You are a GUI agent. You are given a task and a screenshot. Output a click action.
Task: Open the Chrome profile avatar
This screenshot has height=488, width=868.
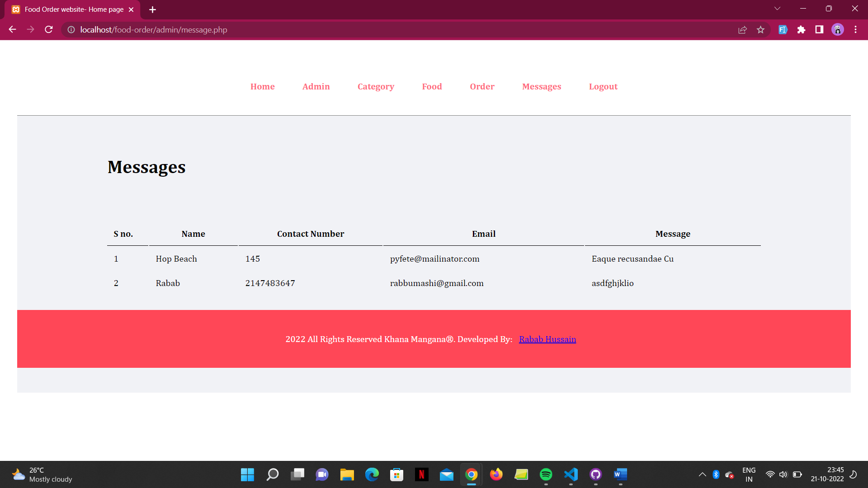point(837,29)
